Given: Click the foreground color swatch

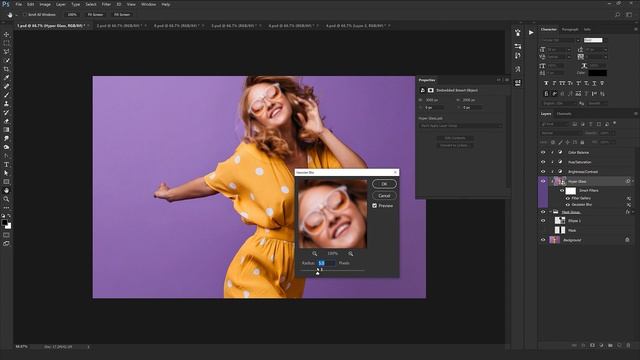Looking at the screenshot, I should (4, 222).
